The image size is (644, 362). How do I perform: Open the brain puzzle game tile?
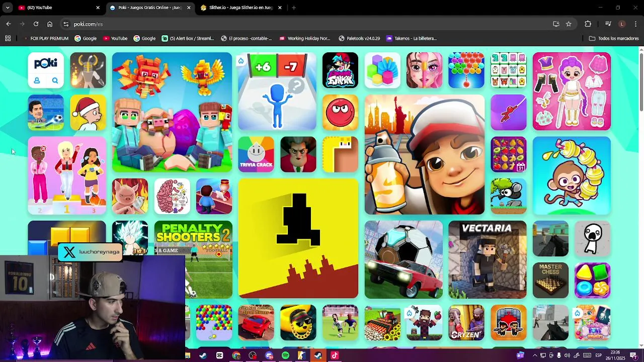point(172,196)
